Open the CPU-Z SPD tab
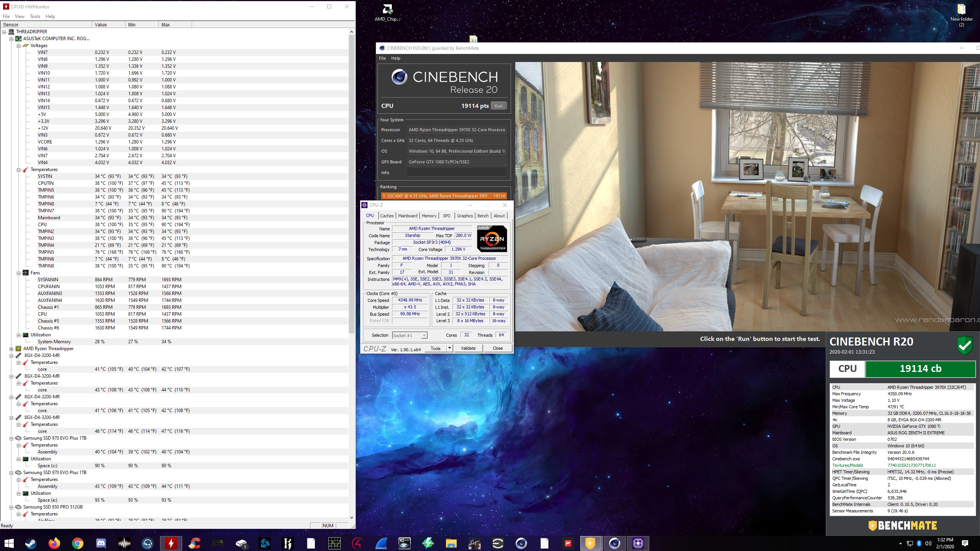This screenshot has width=980, height=551. click(446, 216)
